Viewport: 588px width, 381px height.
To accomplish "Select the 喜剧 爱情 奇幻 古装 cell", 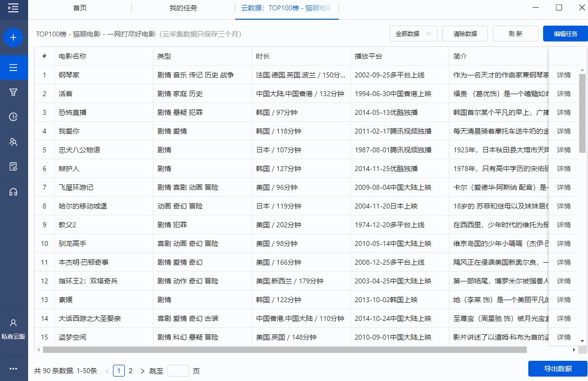I will pos(203,318).
